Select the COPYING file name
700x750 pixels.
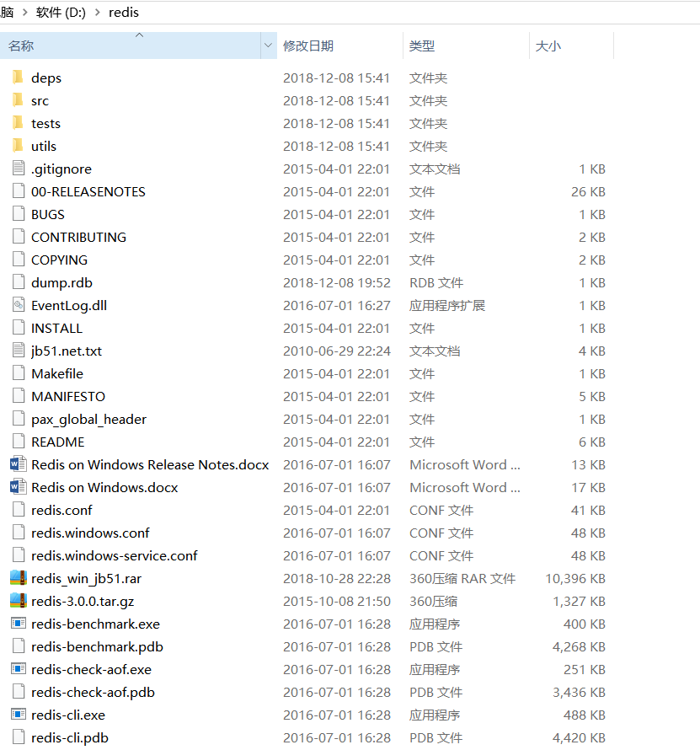point(59,260)
